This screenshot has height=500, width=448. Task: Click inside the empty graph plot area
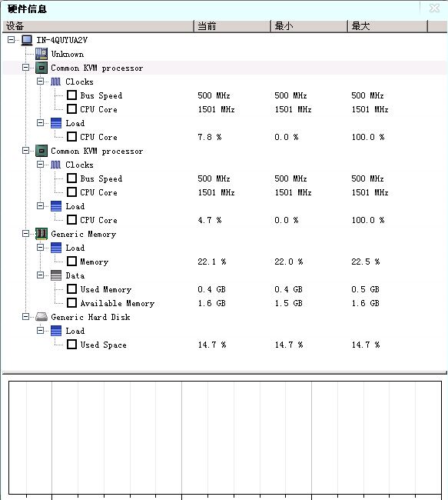pyautogui.click(x=224, y=438)
